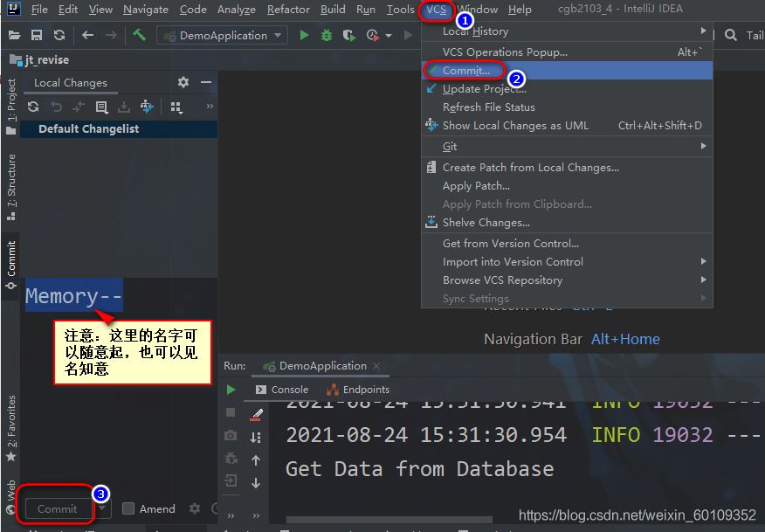Hide the Local Changes panel with the minus icon

tap(206, 82)
